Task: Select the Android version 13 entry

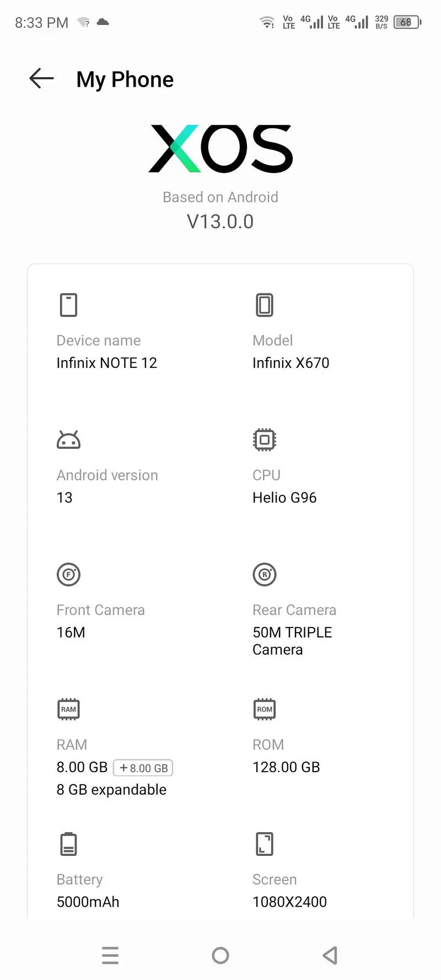Action: 64,497
